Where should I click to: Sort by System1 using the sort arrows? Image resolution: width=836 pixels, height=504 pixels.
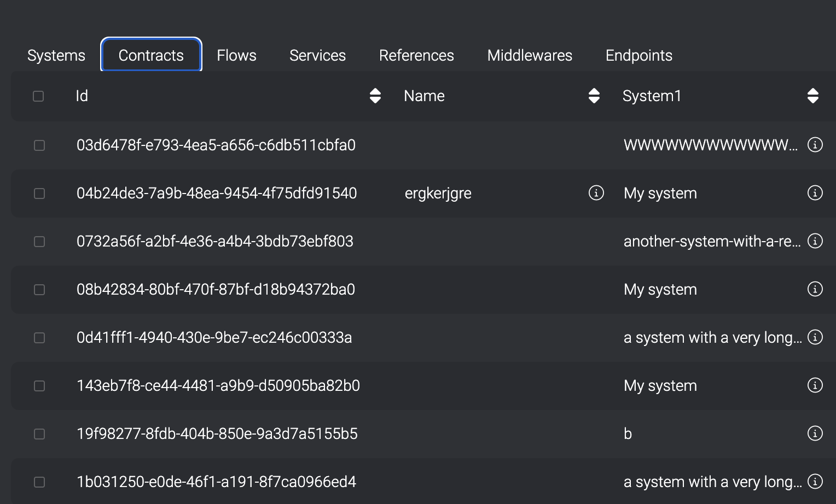(813, 96)
